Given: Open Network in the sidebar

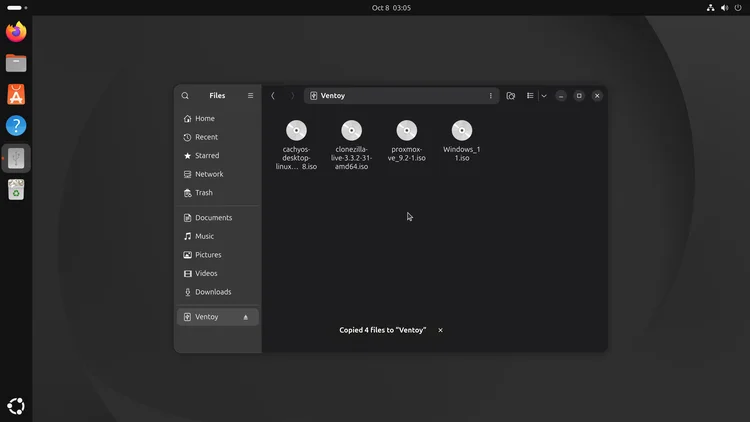Looking at the screenshot, I should 218,174.
